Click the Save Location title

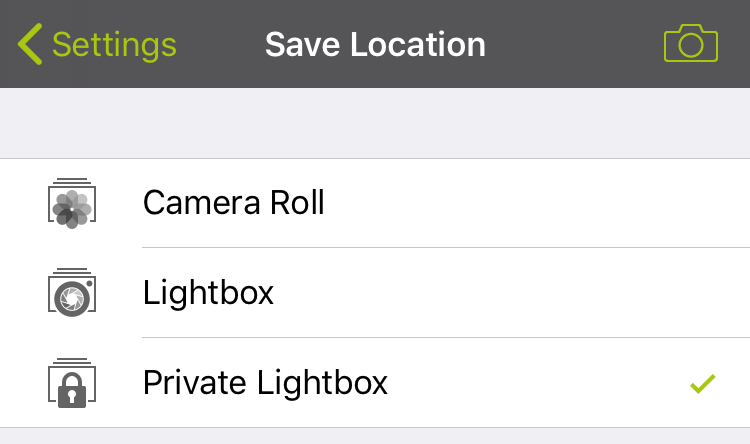375,45
